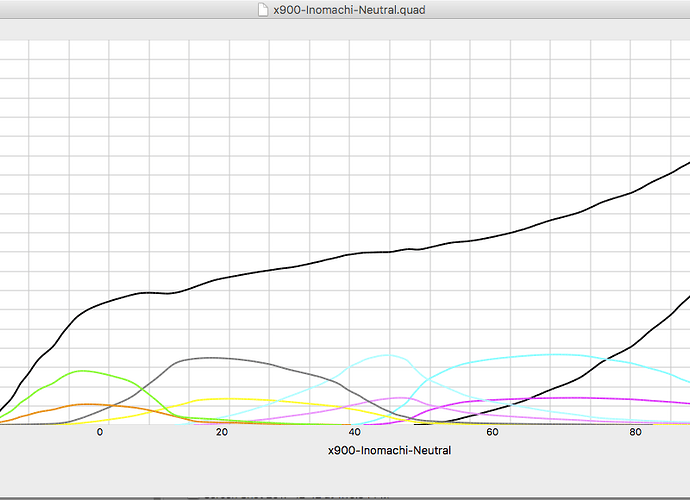Click the 40 axis label

point(354,433)
